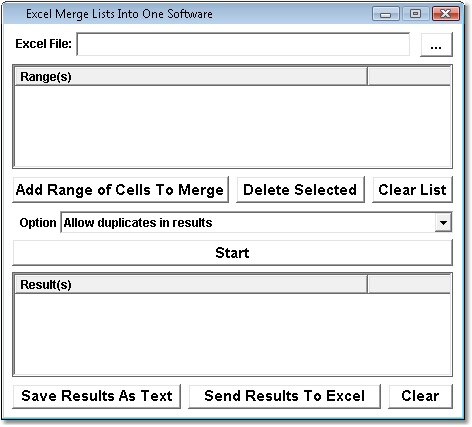
Task: Clear the results with Clear button
Action: pyautogui.click(x=420, y=396)
